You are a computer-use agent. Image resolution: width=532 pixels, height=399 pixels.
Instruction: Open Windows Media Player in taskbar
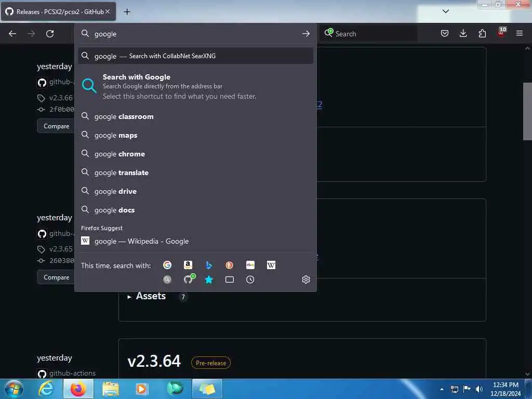click(x=141, y=389)
